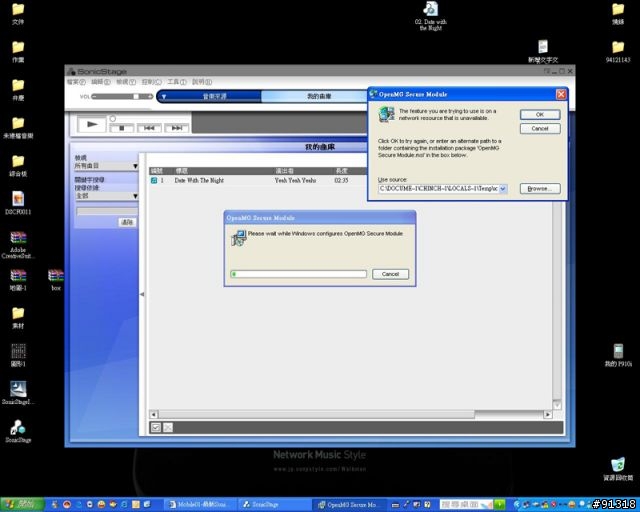Click the track icon beside track 1
The width and height of the screenshot is (640, 512).
click(154, 180)
